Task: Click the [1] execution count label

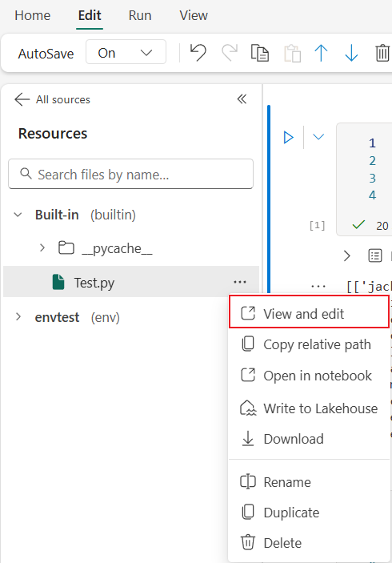Action: coord(317,226)
